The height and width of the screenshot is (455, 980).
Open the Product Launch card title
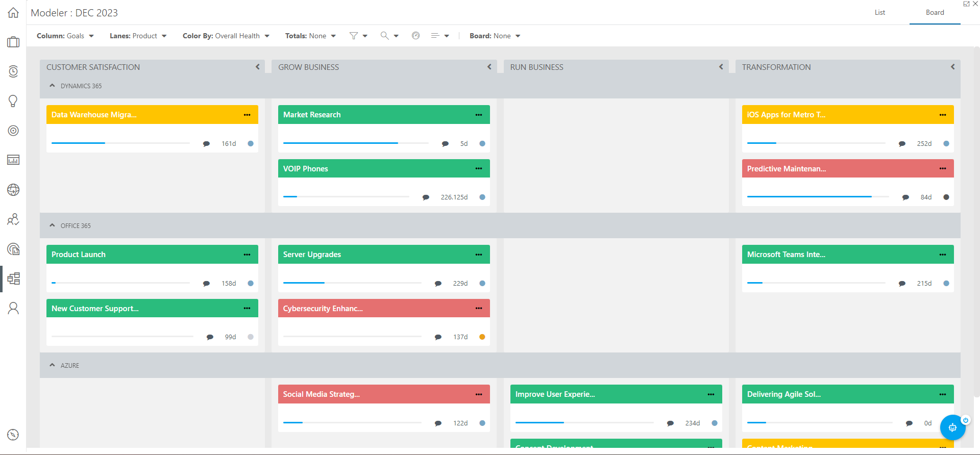[x=79, y=255]
